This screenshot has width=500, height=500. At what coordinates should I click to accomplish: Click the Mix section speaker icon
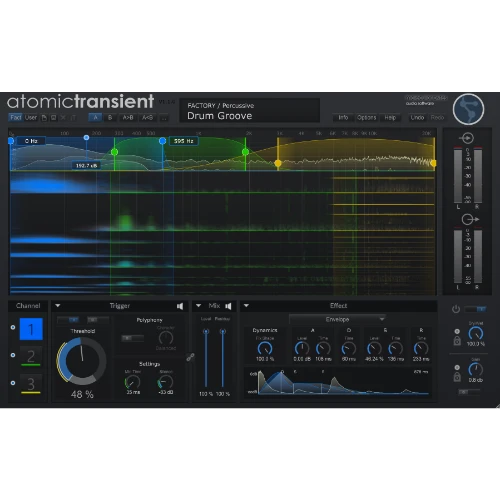pos(228,306)
